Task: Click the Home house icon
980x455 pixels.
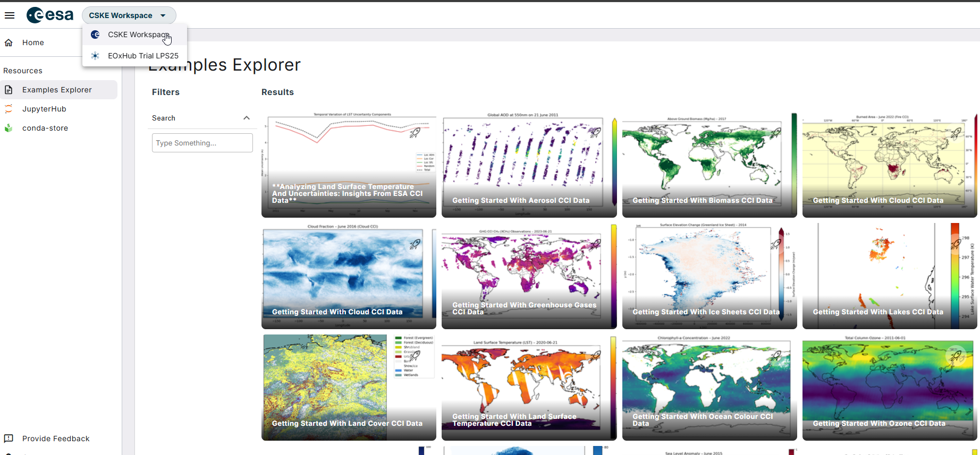Action: point(9,42)
